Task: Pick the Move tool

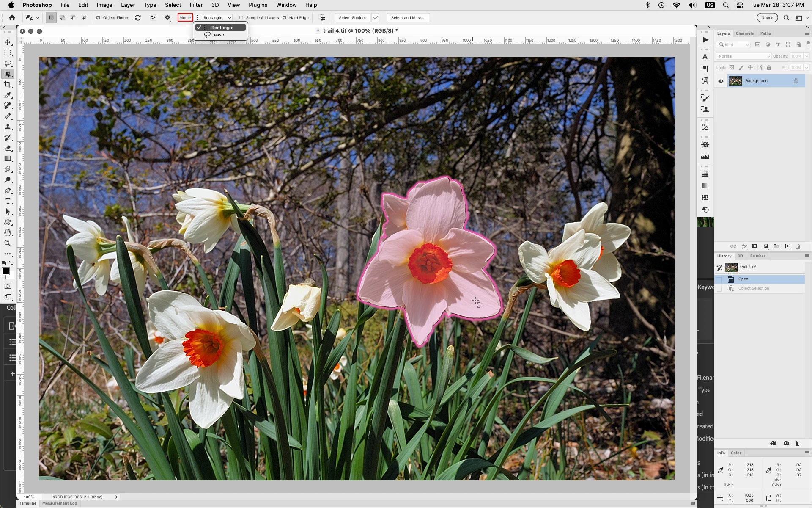Action: click(x=8, y=42)
